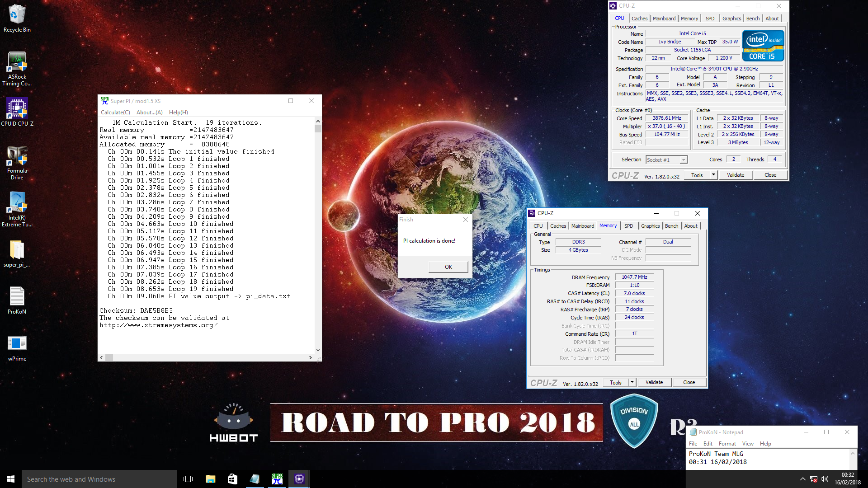Click Super PI vertical scrollbar down arrow
The image size is (868, 488).
318,350
